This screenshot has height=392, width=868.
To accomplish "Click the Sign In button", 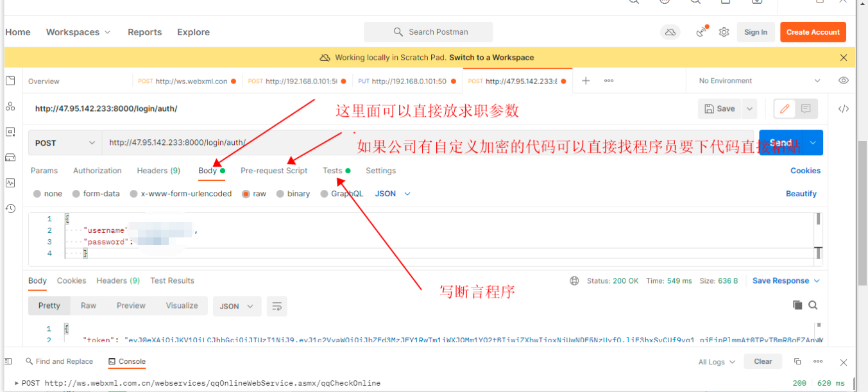I will pyautogui.click(x=756, y=32).
